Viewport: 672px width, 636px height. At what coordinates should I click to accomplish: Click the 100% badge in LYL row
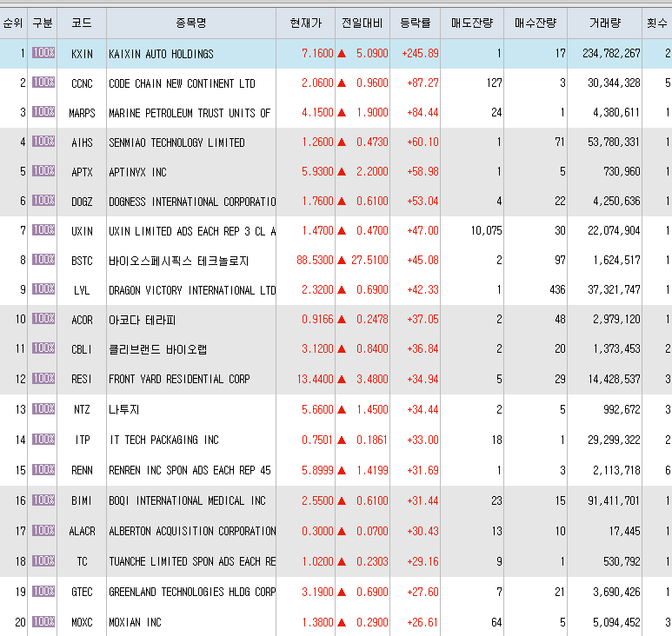click(x=43, y=289)
